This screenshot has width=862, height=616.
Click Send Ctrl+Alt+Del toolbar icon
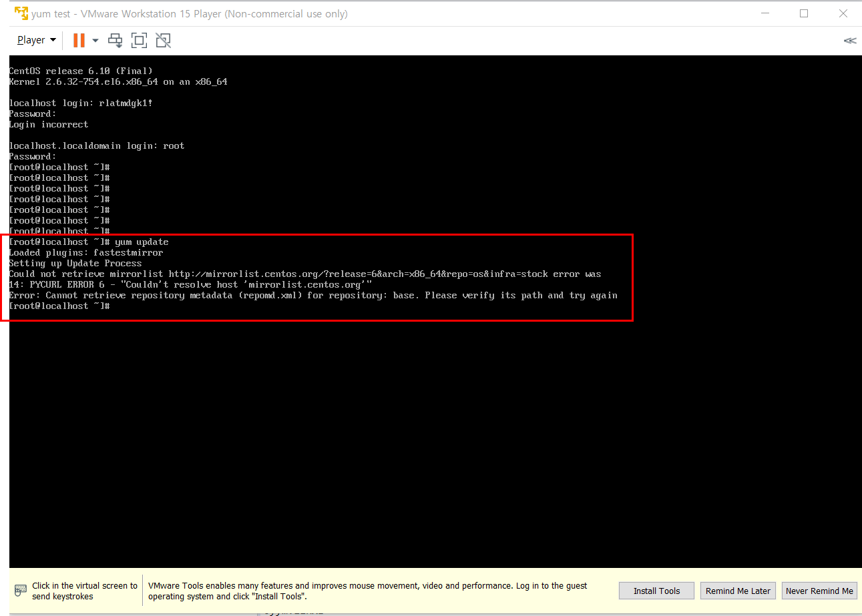pos(116,41)
